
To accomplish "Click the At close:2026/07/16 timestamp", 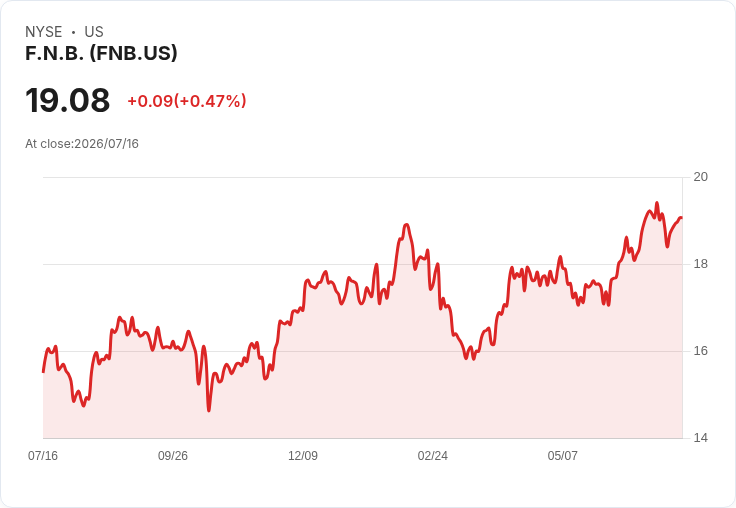I will (82, 144).
